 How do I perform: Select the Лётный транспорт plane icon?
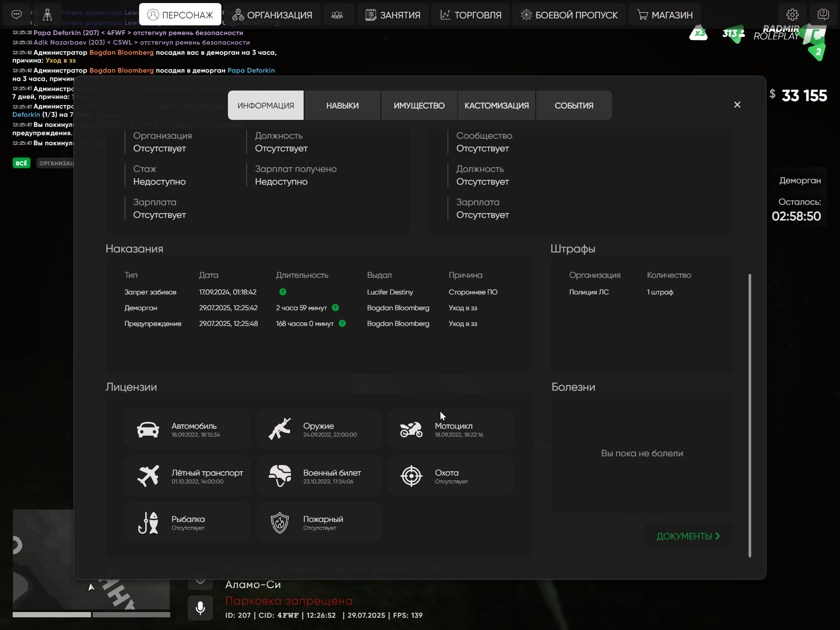point(148,476)
